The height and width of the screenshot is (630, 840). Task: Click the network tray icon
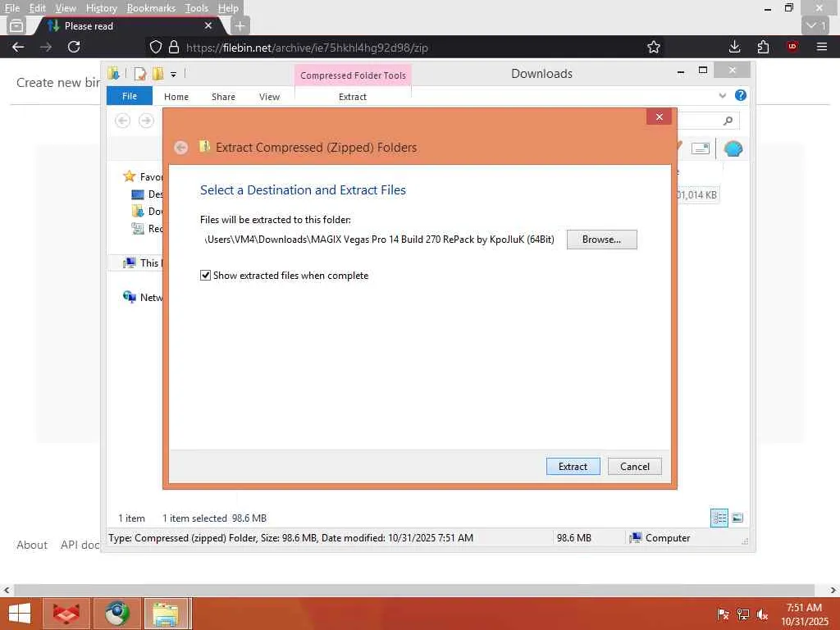coord(742,614)
